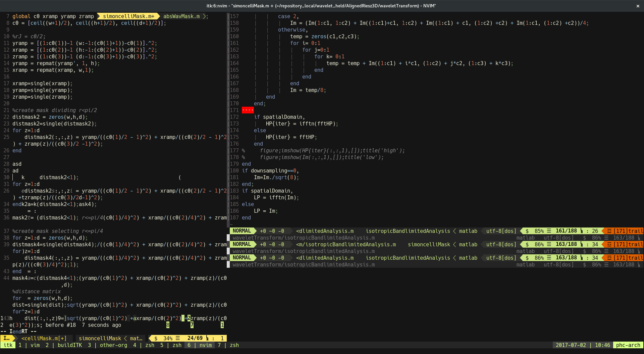Click the '%rJ = c0/2;' comment on line 10
Screen dimensions: 644x354
(x=29, y=36)
